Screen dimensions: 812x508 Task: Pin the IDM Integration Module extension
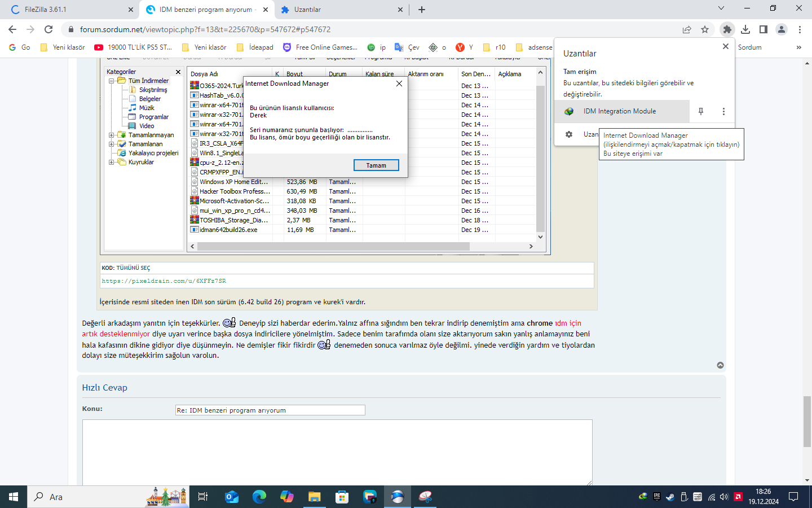(701, 111)
